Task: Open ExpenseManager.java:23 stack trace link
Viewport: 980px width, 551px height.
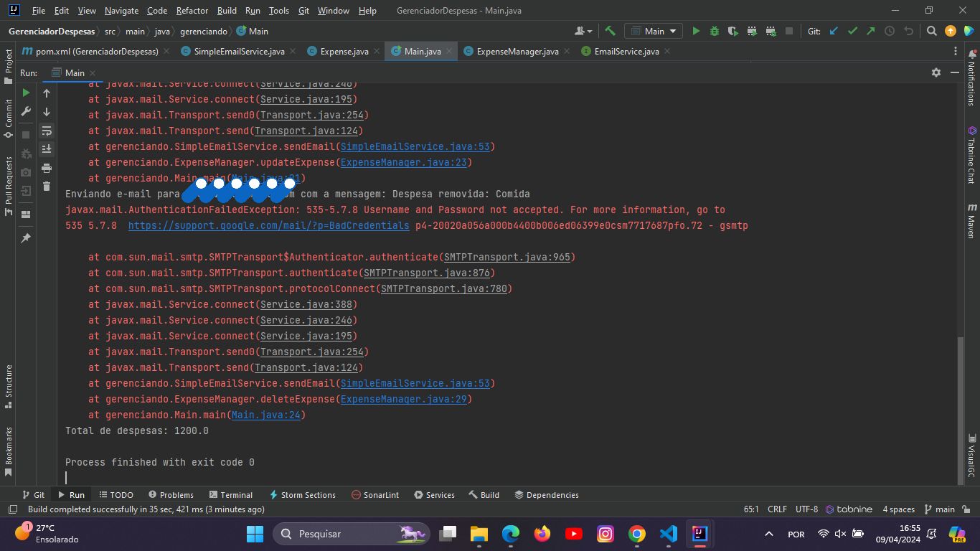Action: click(x=403, y=163)
